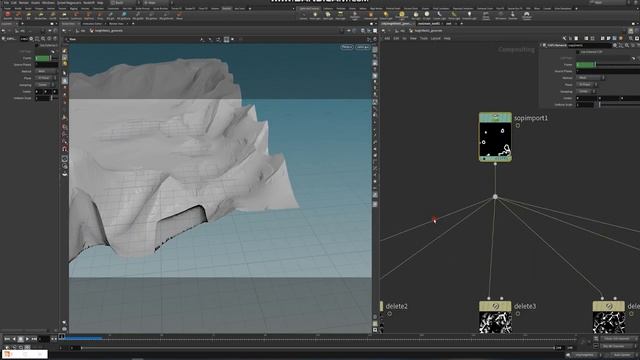Select the sopimport1 node thumbnail
This screenshot has width=640, height=360.
495,139
